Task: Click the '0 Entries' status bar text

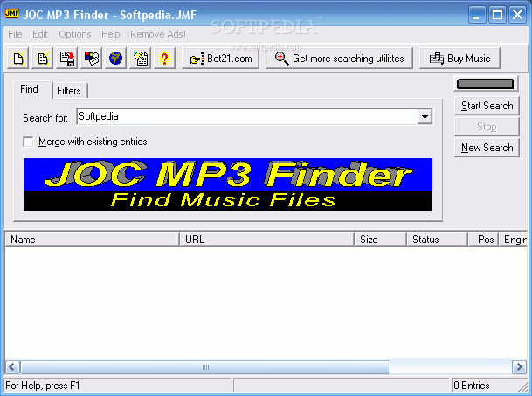Action: [472, 386]
